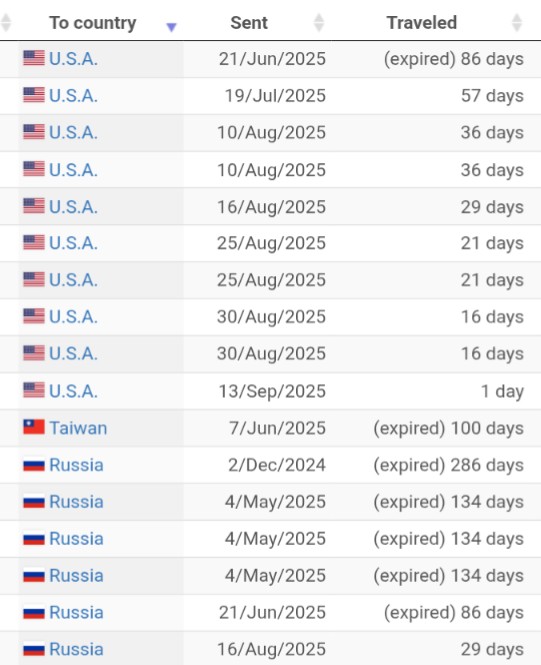
Task: Open the Russia link sent 21/Jun/2025
Action: pos(76,612)
